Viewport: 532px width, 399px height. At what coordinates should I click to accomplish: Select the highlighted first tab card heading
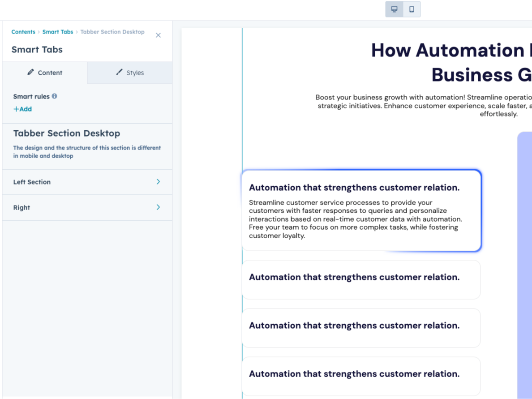pos(354,188)
